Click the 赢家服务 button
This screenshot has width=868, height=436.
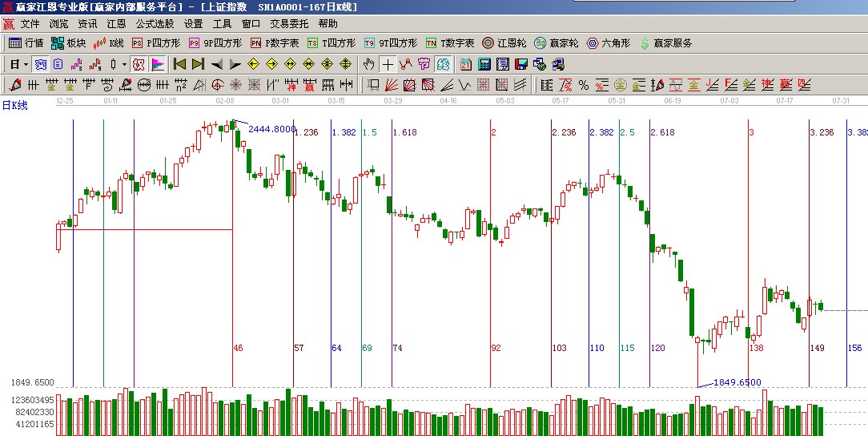pyautogui.click(x=665, y=43)
